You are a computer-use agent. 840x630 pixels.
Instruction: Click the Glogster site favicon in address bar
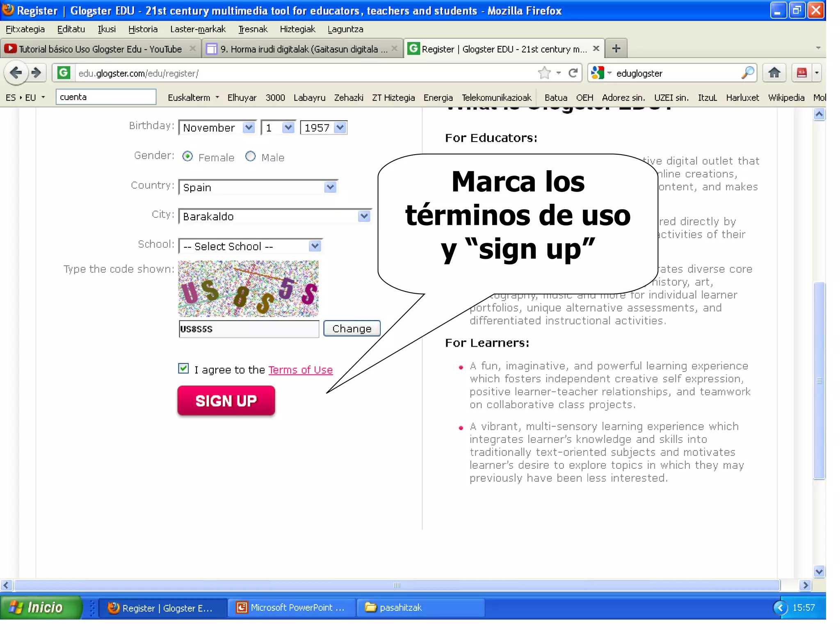coord(63,73)
